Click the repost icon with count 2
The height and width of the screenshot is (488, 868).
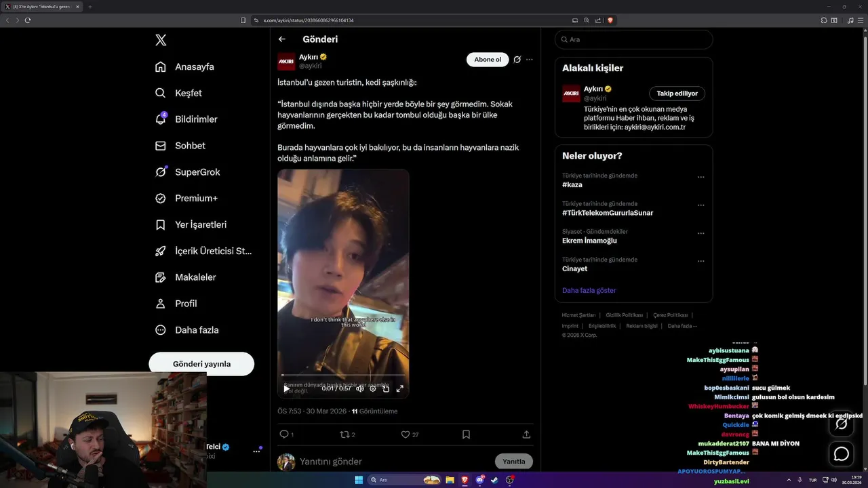click(x=347, y=434)
